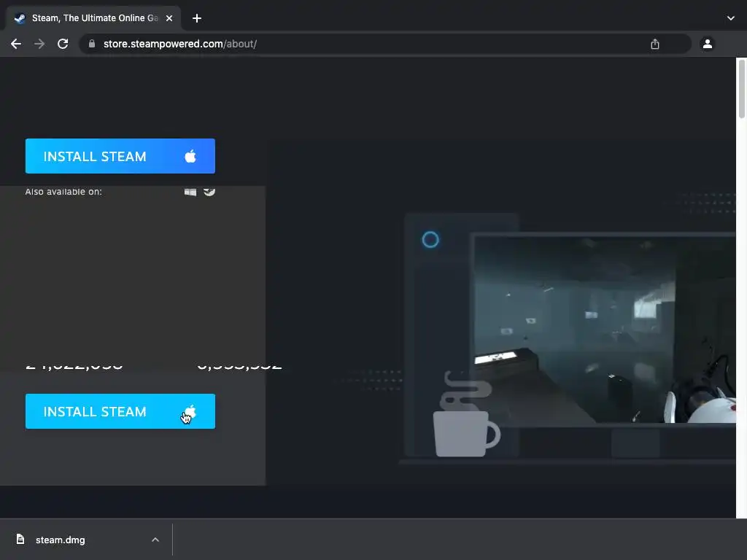Close the Steam tab

(169, 18)
